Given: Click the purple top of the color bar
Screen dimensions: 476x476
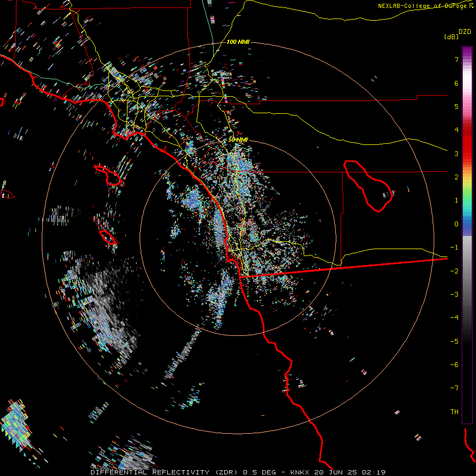Looking at the screenshot, I should point(467,52).
